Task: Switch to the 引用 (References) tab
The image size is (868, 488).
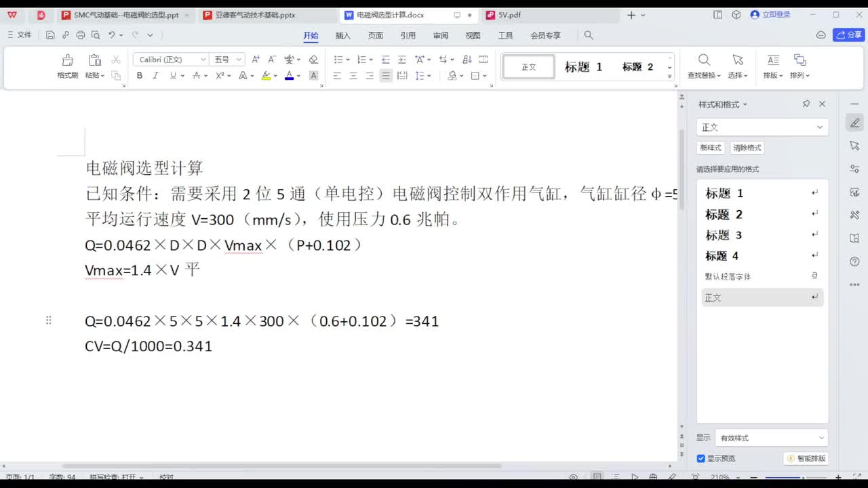Action: (x=408, y=35)
